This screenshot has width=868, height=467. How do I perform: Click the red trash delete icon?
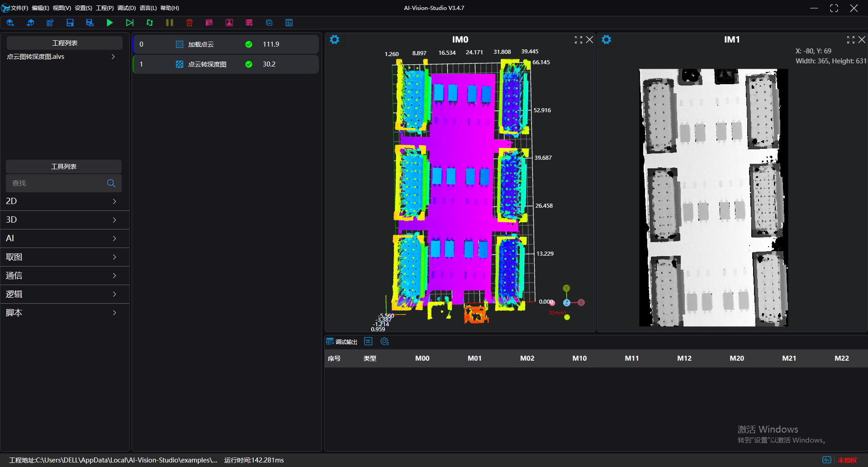(190, 23)
